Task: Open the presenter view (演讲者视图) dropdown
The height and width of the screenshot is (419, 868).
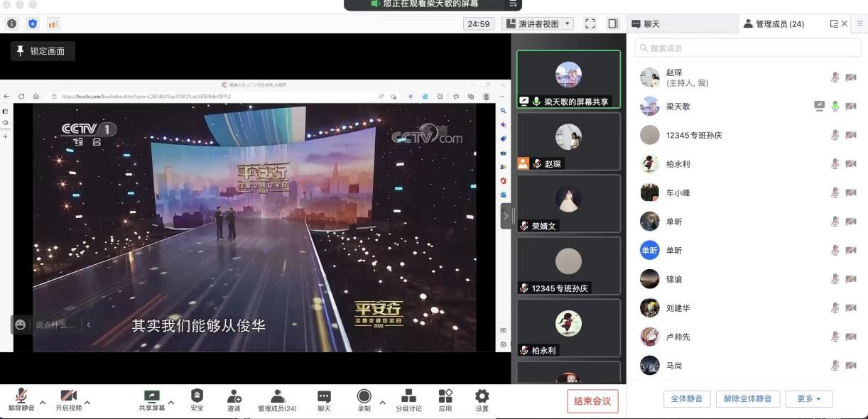Action: pyautogui.click(x=538, y=23)
